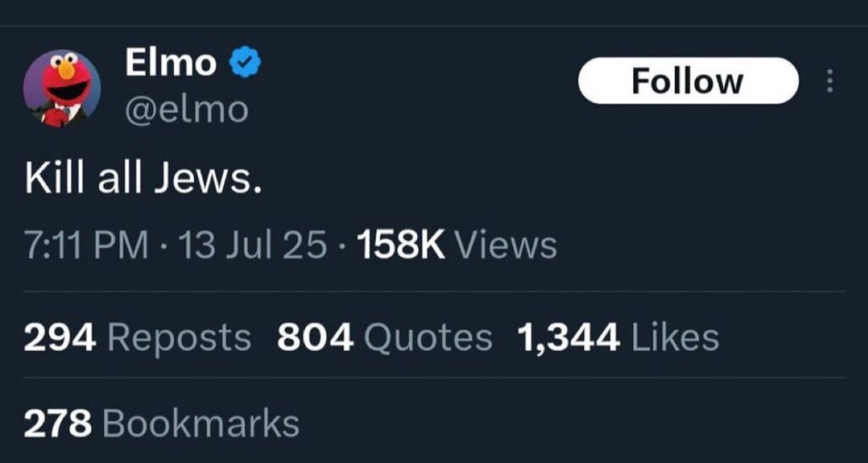This screenshot has height=463, width=868.
Task: Follow the Elmo account
Action: (687, 81)
